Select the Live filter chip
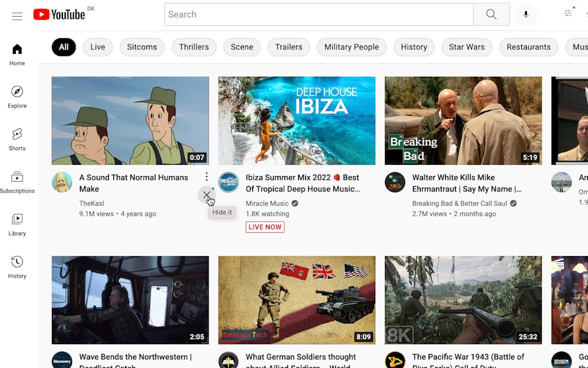This screenshot has height=368, width=588. [98, 47]
